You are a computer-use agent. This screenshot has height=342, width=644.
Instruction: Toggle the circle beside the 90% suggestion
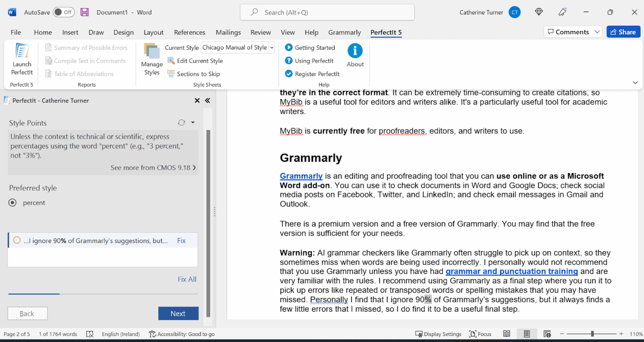click(x=17, y=240)
